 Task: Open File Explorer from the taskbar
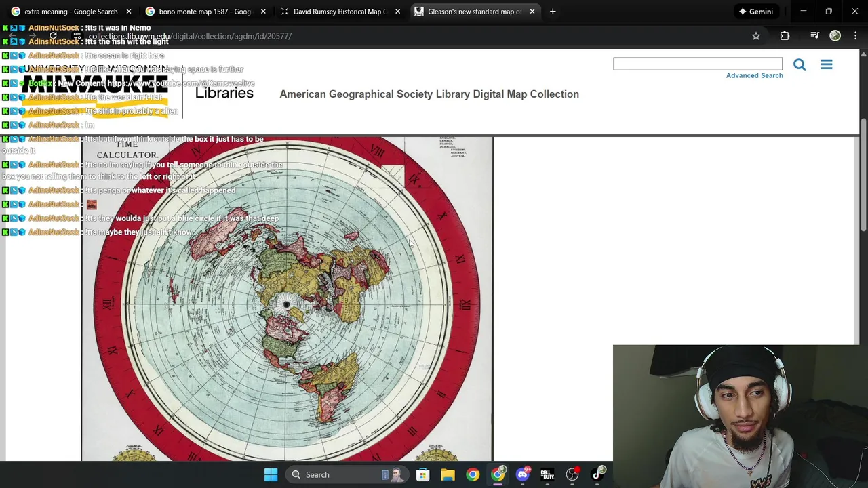click(448, 474)
